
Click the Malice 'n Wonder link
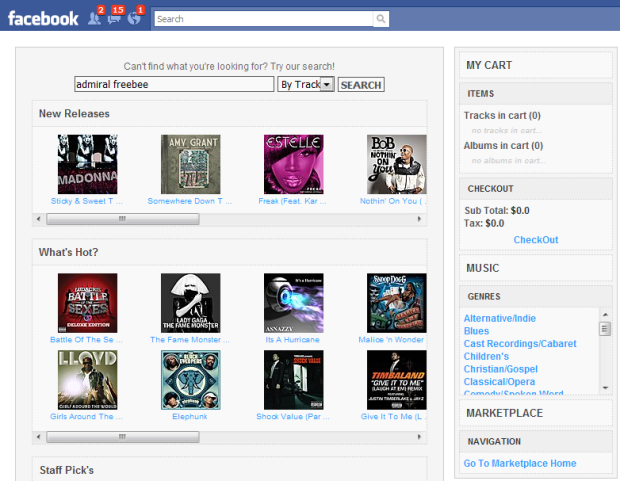coord(391,339)
